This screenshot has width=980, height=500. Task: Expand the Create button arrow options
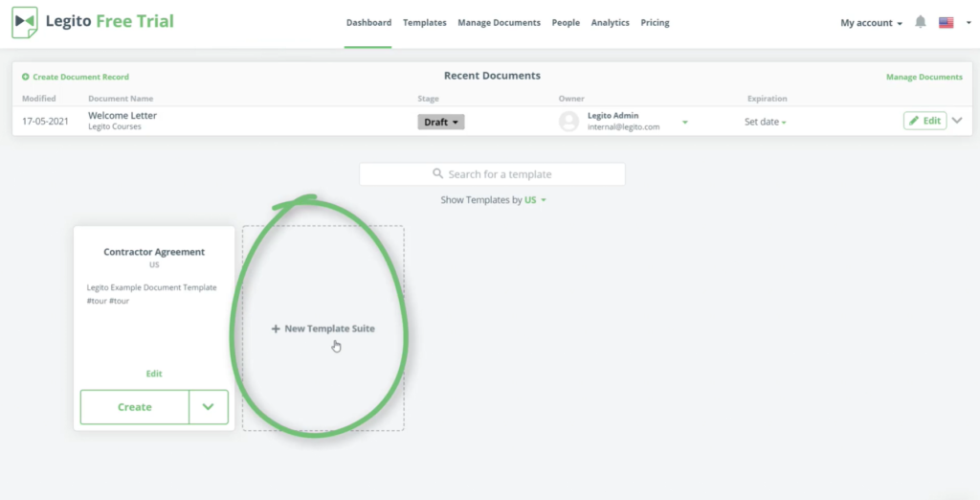[x=209, y=407]
